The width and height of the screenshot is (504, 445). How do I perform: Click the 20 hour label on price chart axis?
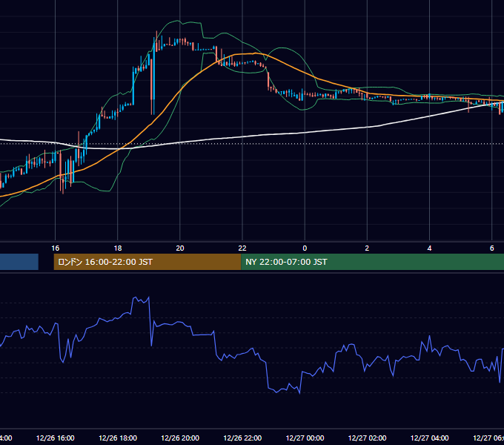(180, 248)
